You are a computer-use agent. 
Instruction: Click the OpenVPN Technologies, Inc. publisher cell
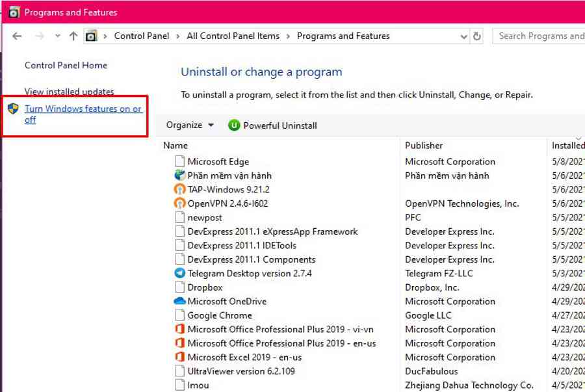point(462,203)
